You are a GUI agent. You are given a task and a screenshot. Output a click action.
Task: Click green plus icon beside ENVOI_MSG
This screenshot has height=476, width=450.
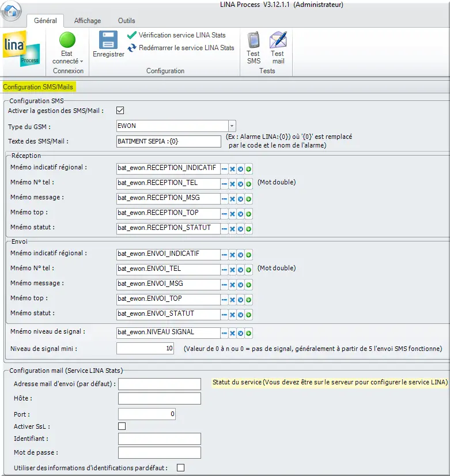point(248,285)
